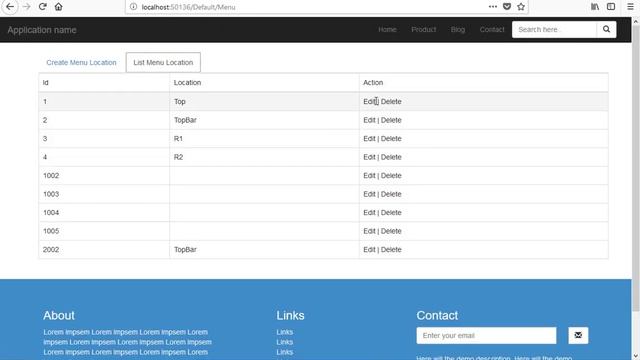
Task: Delete the R2 location row
Action: point(391,157)
